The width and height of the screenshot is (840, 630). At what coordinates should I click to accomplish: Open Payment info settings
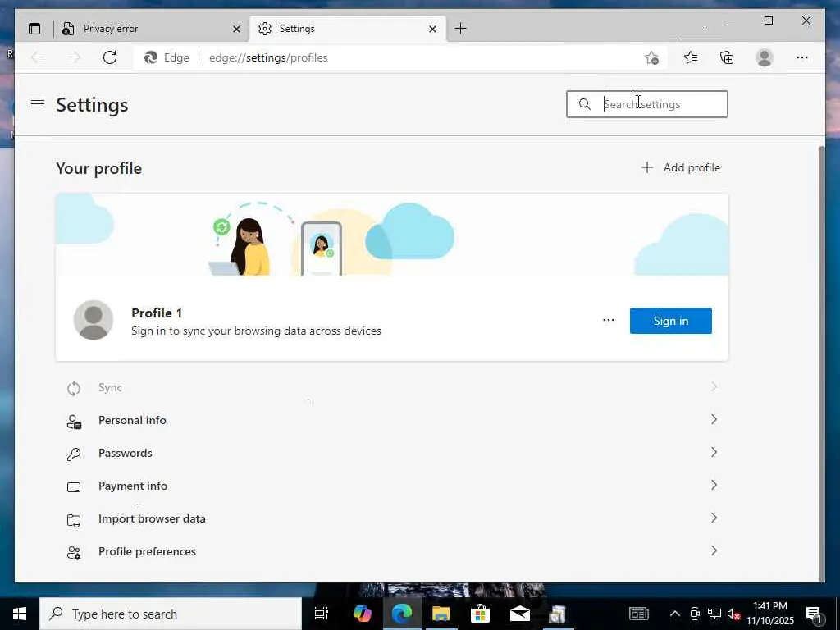[392, 486]
